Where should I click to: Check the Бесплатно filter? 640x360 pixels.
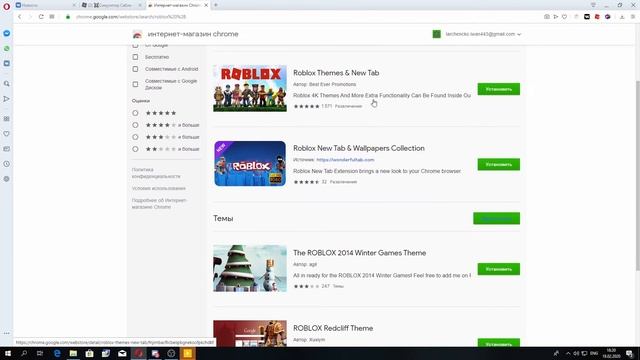(x=135, y=57)
